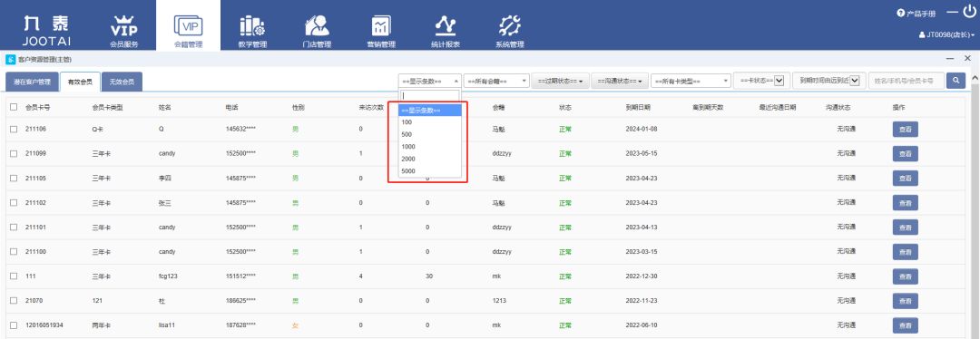Click 查看 for member 21070

905,301
